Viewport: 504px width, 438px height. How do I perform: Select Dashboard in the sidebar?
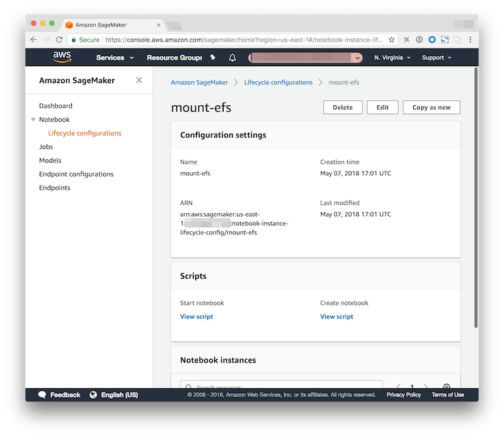point(55,106)
